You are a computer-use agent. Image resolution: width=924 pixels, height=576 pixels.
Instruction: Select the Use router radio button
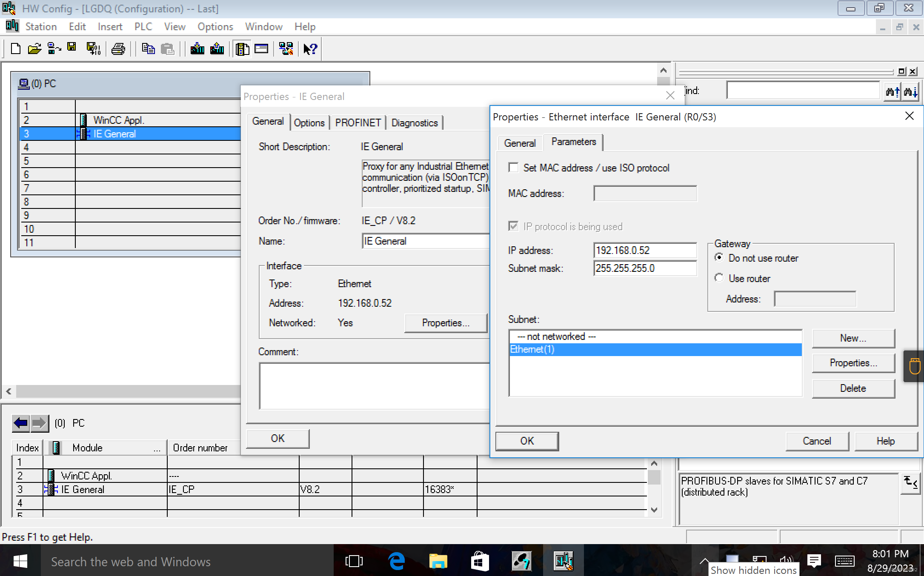pyautogui.click(x=719, y=278)
